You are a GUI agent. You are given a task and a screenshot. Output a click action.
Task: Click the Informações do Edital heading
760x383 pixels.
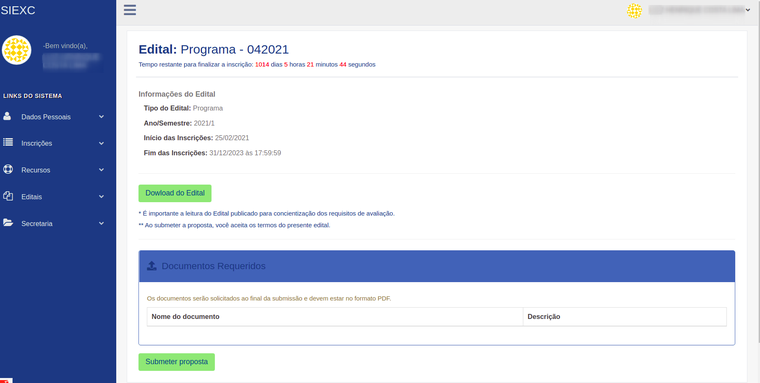pyautogui.click(x=177, y=94)
